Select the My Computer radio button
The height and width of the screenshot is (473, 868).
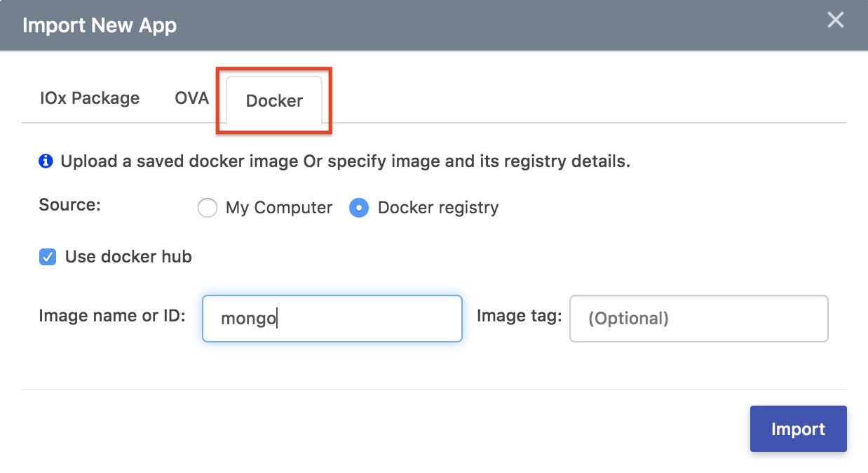point(207,208)
